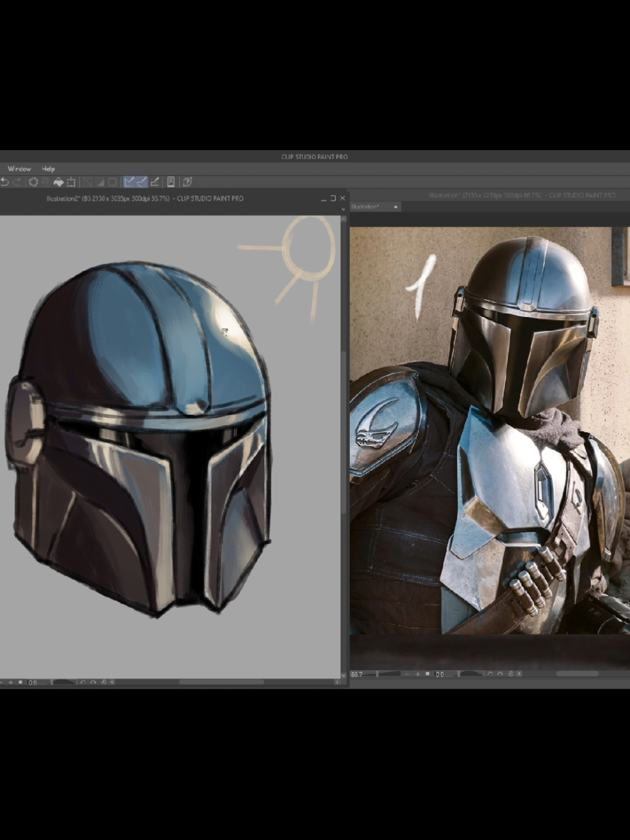Open CLIP STUDIO PAINT help via the ? icon
Viewport: 630px width, 840px height.
(187, 182)
